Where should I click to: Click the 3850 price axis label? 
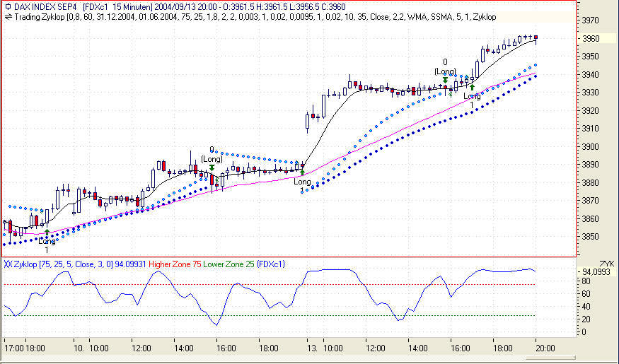(591, 236)
